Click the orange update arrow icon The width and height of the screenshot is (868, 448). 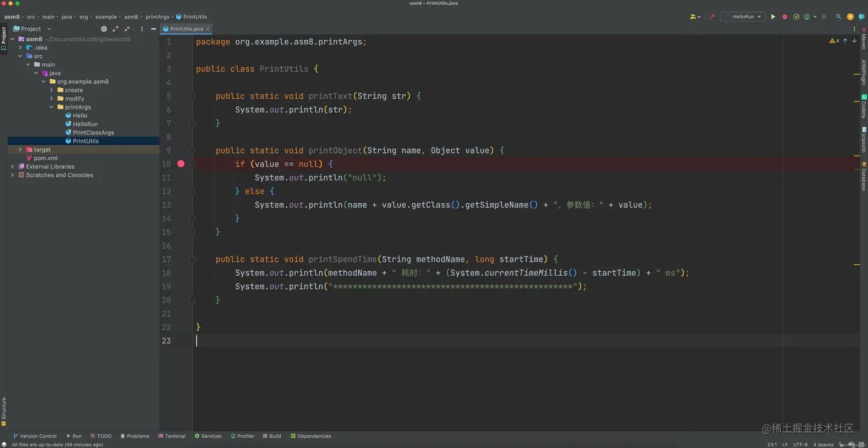850,17
